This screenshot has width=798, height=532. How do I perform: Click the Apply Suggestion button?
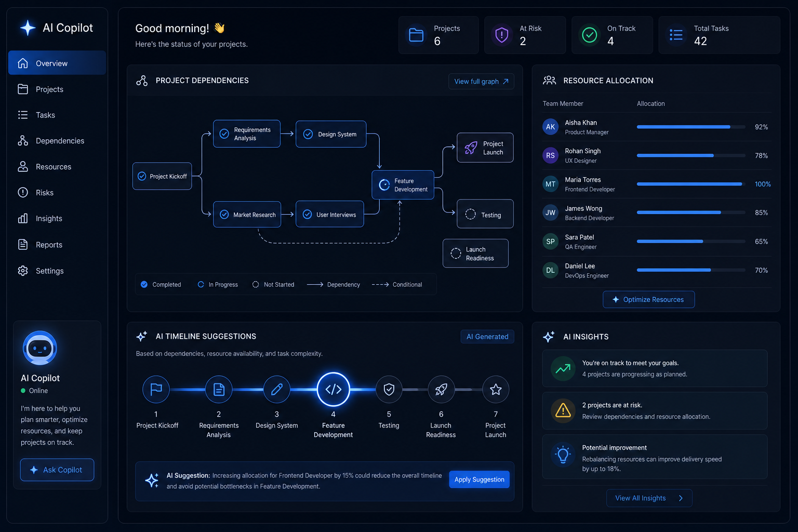[x=479, y=479]
